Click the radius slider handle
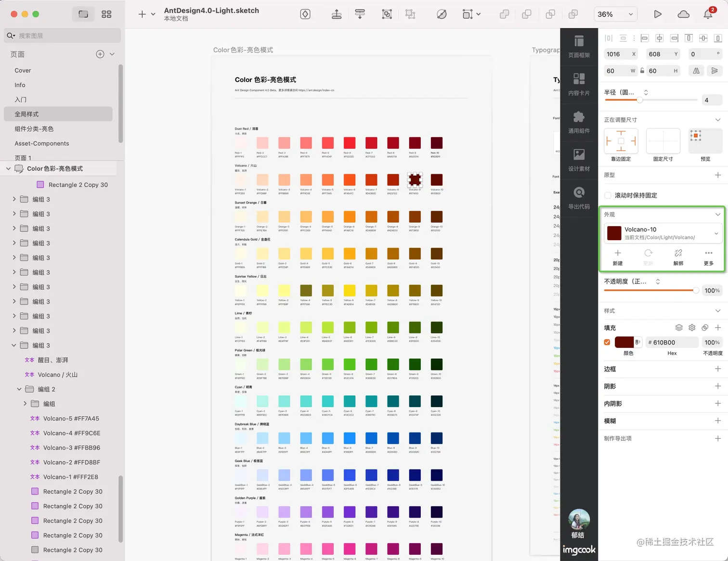The width and height of the screenshot is (728, 561). [x=640, y=100]
